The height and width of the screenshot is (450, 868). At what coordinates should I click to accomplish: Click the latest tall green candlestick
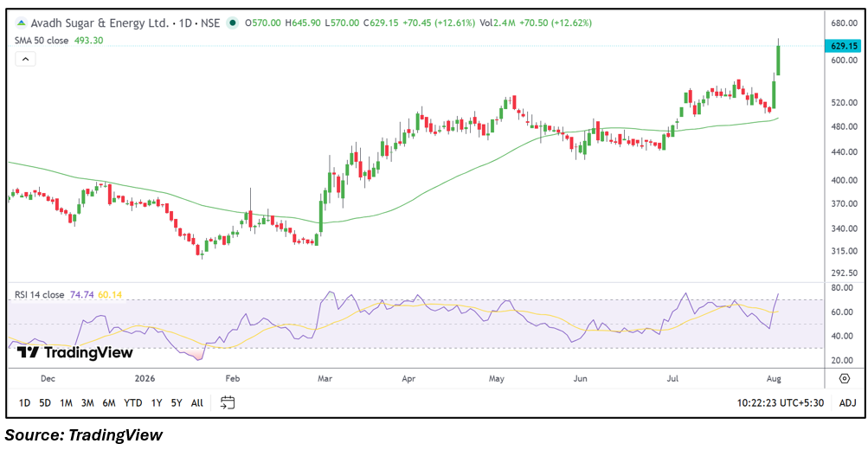click(778, 60)
